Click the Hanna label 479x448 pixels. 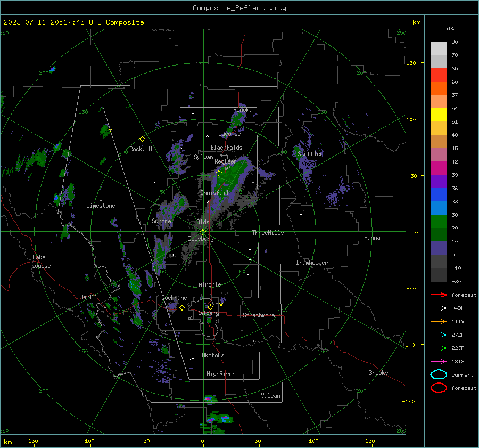click(372, 238)
